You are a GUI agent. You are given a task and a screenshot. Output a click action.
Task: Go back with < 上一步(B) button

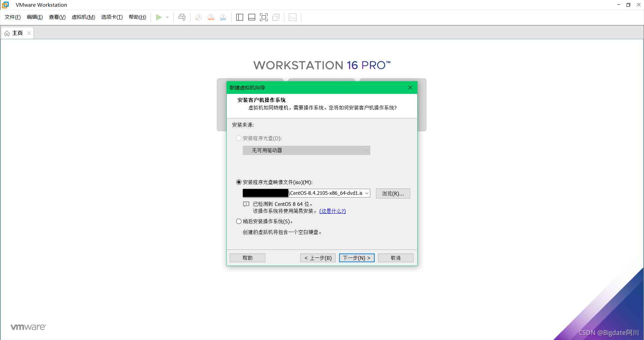point(318,258)
